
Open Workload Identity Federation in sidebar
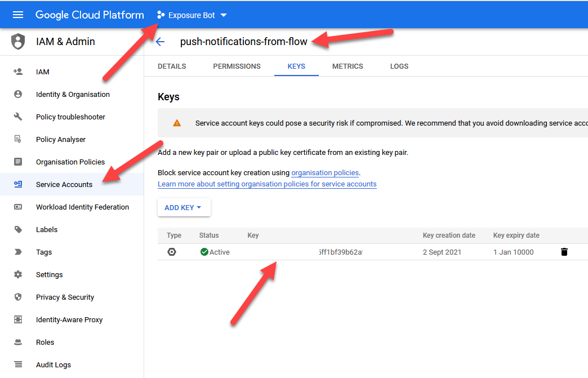pyautogui.click(x=82, y=207)
